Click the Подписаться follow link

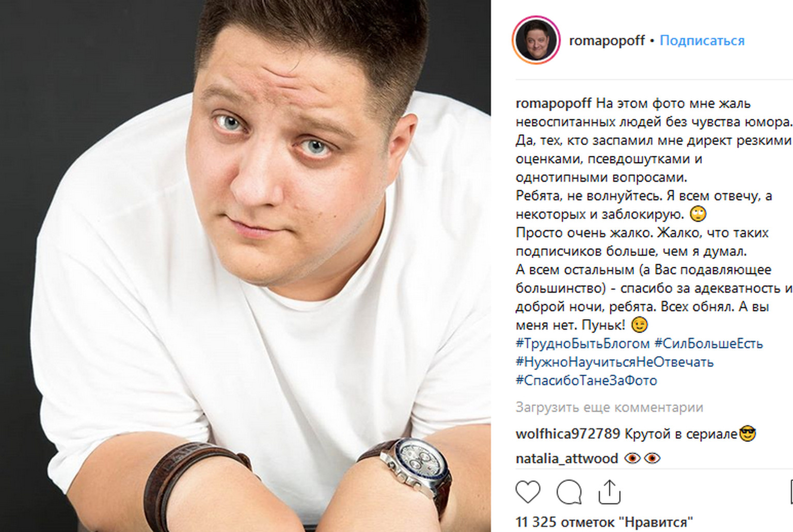coord(702,40)
